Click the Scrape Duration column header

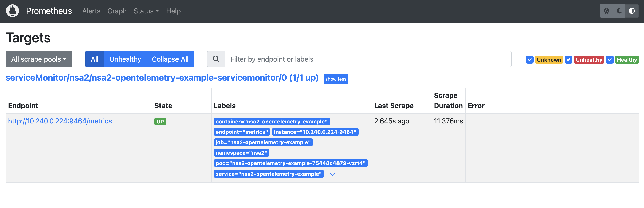(448, 101)
